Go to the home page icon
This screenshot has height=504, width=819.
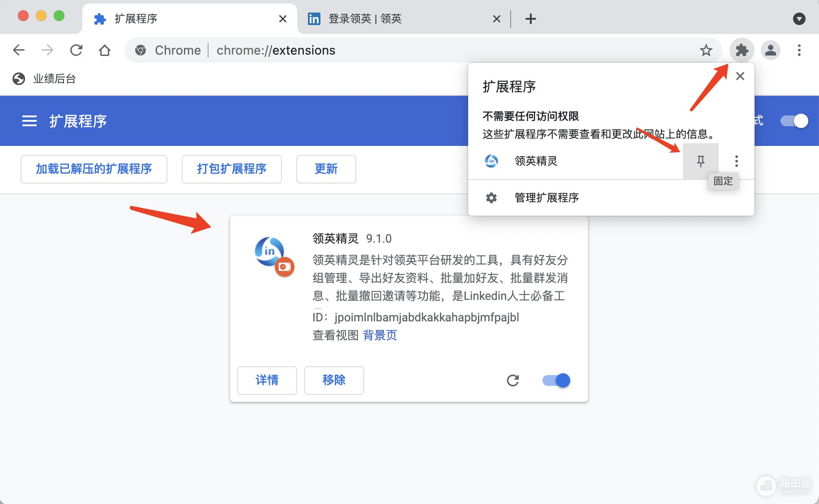tap(105, 50)
